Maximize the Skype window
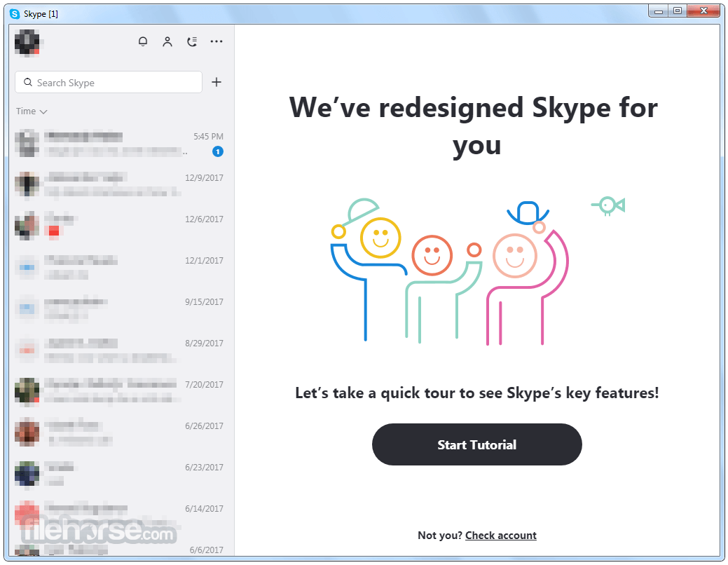This screenshot has height=565, width=728. pyautogui.click(x=678, y=11)
